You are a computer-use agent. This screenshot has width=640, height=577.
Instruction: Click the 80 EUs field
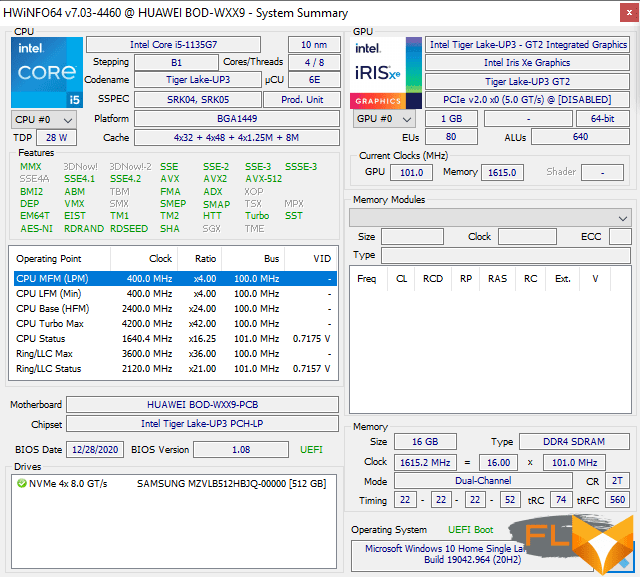click(451, 137)
